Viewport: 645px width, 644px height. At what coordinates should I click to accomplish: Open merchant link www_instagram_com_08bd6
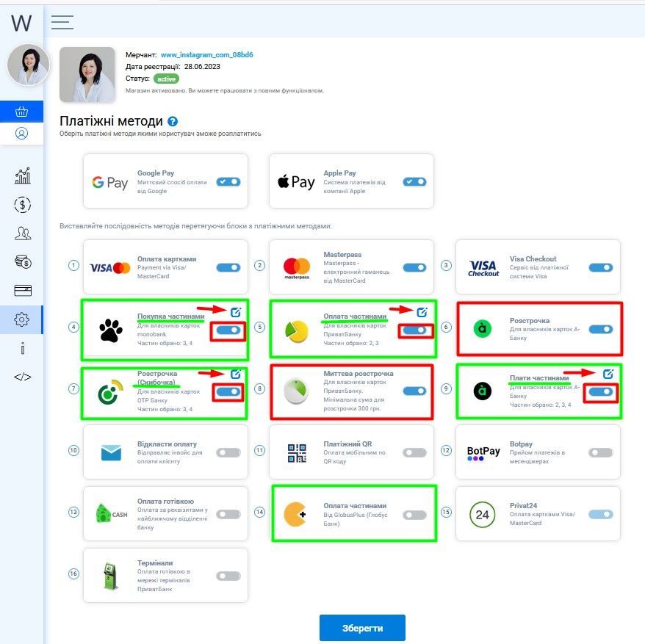tap(207, 54)
